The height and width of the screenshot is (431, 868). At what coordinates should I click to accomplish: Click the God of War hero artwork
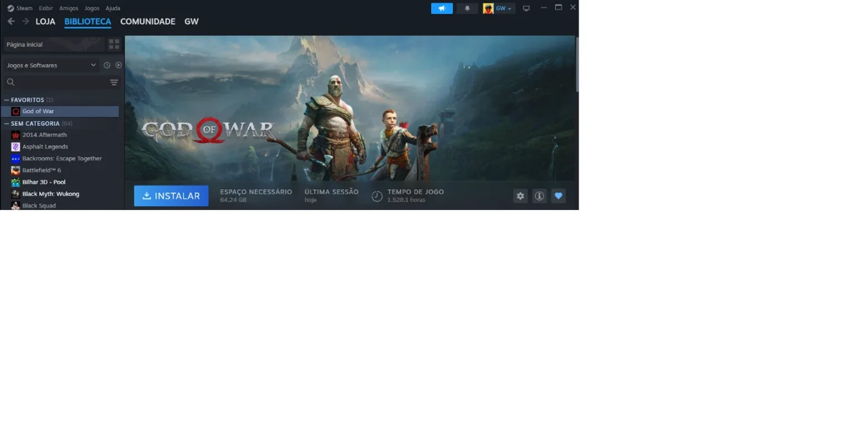coord(350,108)
